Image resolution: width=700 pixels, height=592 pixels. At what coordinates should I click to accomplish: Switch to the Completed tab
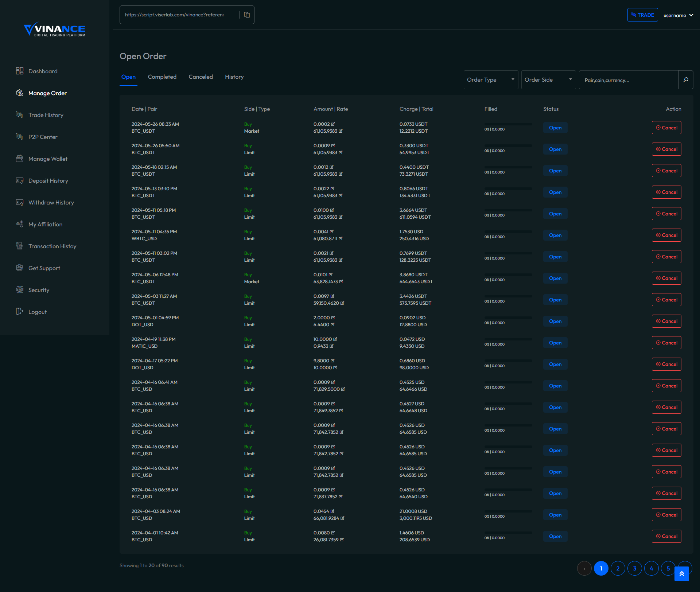(x=162, y=77)
